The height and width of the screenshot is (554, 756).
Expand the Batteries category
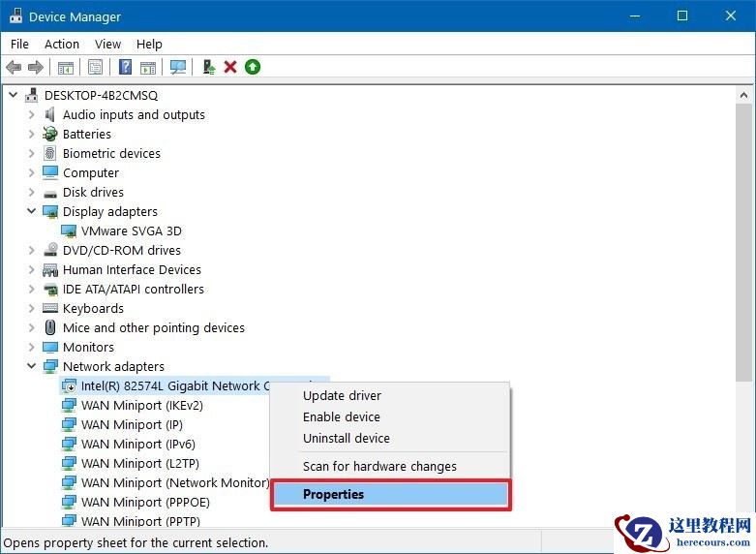(x=31, y=134)
